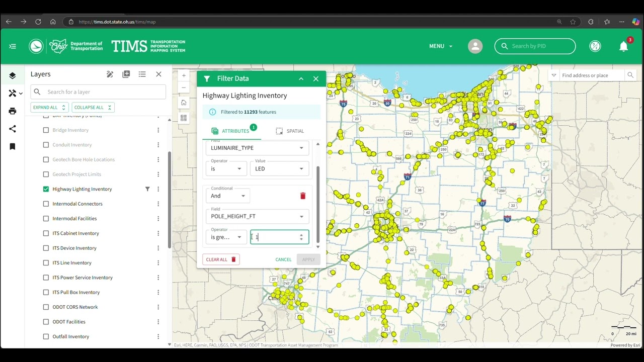Open the POLE_HEIGHT_FT field dropdown

pos(257,216)
